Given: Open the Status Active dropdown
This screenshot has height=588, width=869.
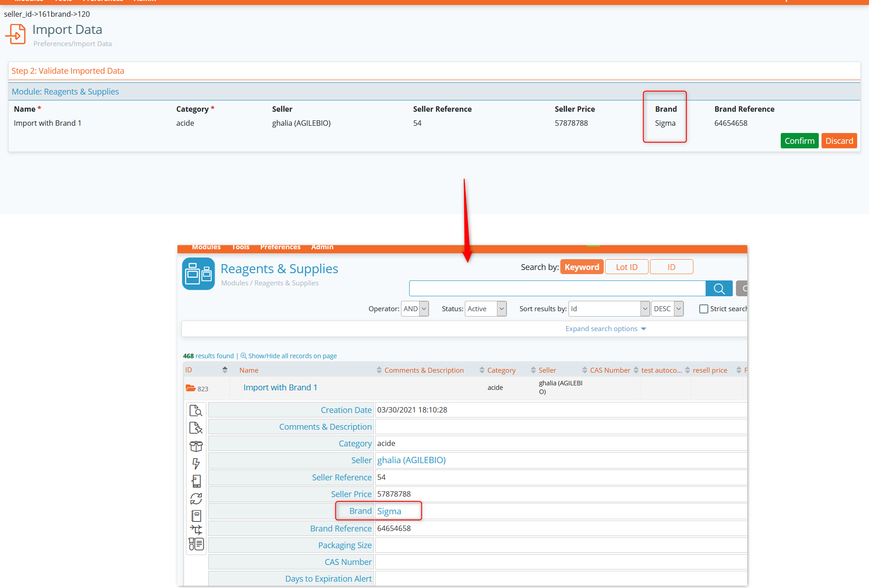Looking at the screenshot, I should pos(485,309).
